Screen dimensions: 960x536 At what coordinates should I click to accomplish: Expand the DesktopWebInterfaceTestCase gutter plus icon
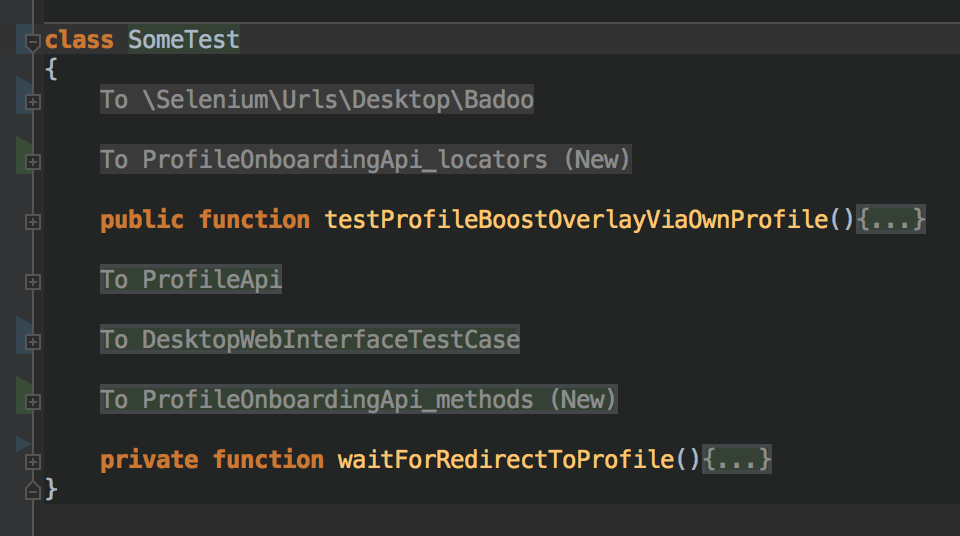click(32, 342)
